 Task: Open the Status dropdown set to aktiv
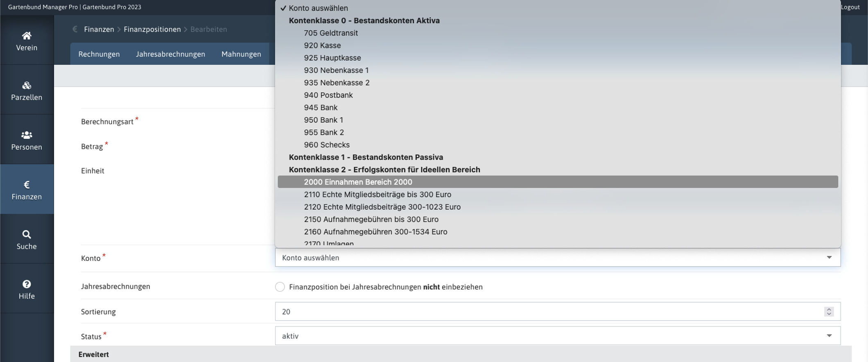pos(558,336)
